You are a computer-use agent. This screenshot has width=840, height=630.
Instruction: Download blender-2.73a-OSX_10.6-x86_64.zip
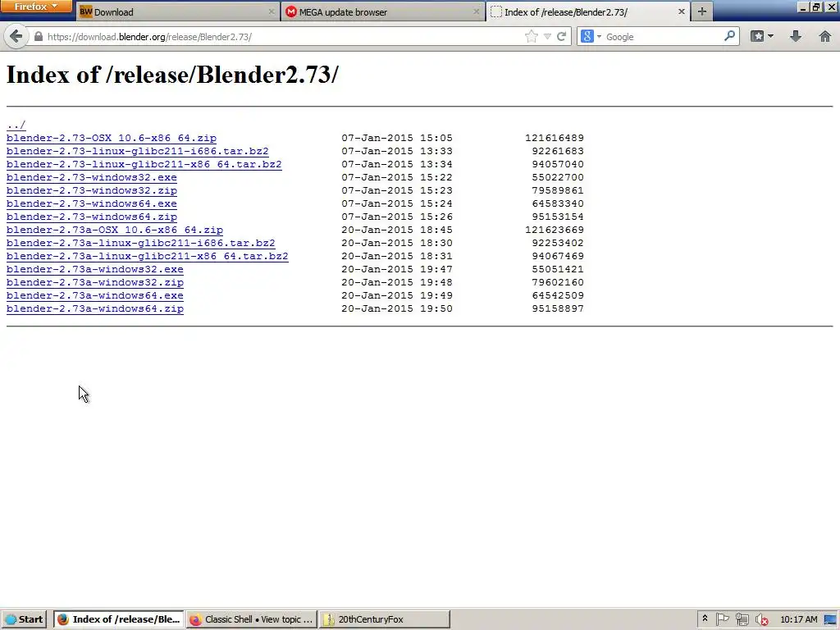pyautogui.click(x=115, y=230)
